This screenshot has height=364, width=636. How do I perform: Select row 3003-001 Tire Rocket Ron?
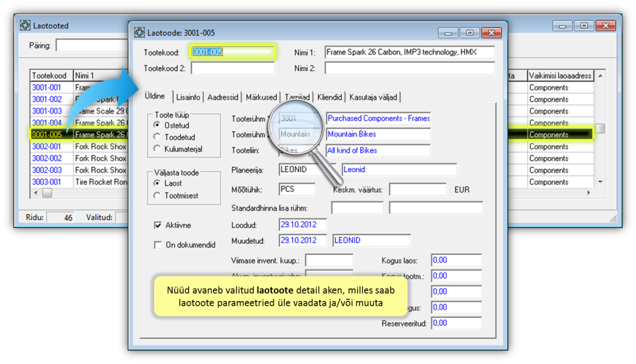point(79,182)
